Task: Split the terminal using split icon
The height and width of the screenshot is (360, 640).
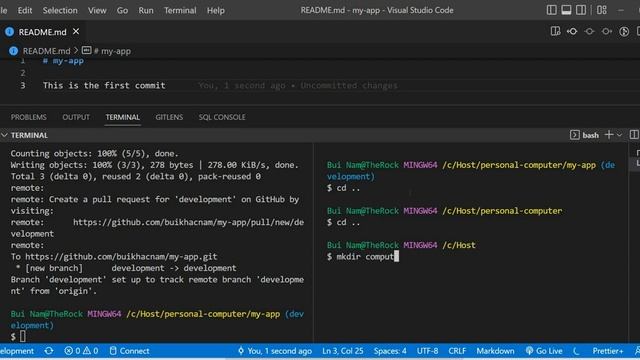Action: click(x=634, y=135)
